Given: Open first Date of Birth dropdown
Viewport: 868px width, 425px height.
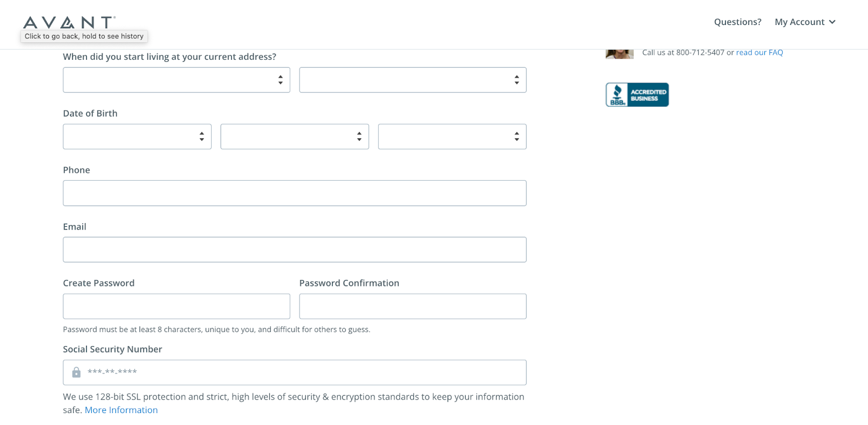Looking at the screenshot, I should pyautogui.click(x=137, y=137).
